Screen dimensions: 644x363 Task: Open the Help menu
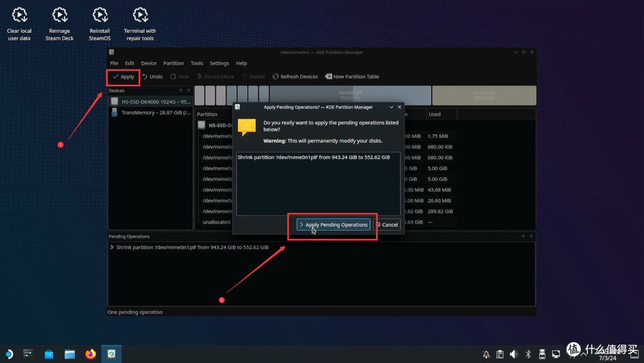click(241, 63)
